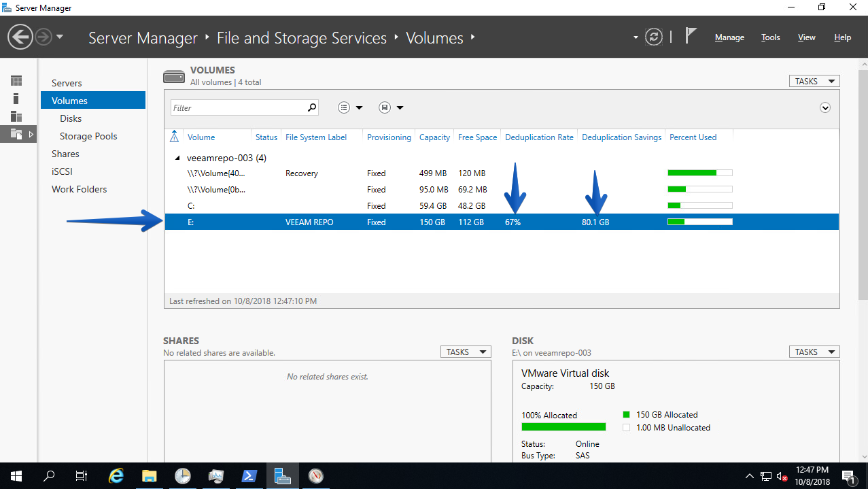Select the C: volume row

point(502,206)
